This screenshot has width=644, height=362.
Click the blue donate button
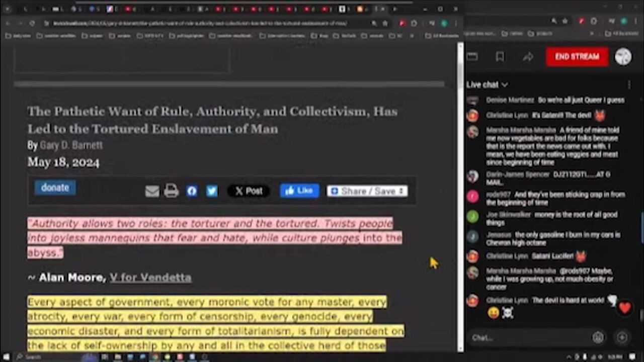pos(55,188)
